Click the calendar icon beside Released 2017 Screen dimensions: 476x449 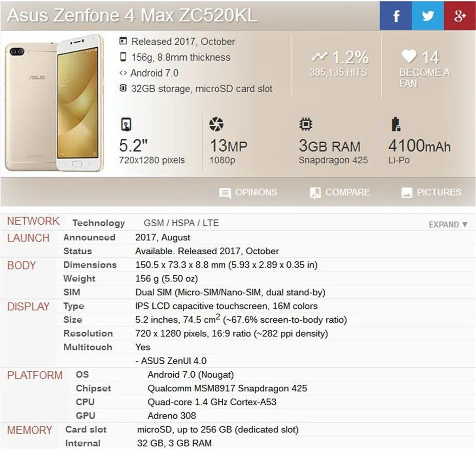pos(123,41)
